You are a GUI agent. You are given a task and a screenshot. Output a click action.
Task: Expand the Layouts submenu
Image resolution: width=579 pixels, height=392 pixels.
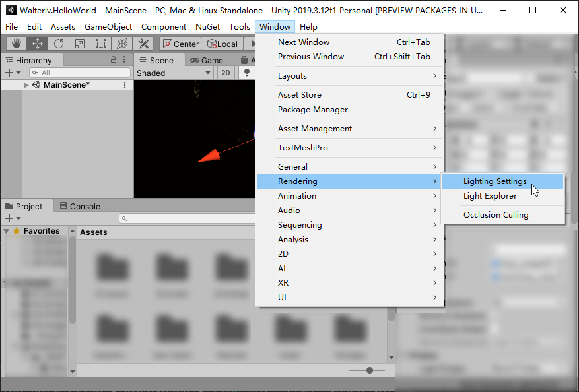tap(350, 76)
